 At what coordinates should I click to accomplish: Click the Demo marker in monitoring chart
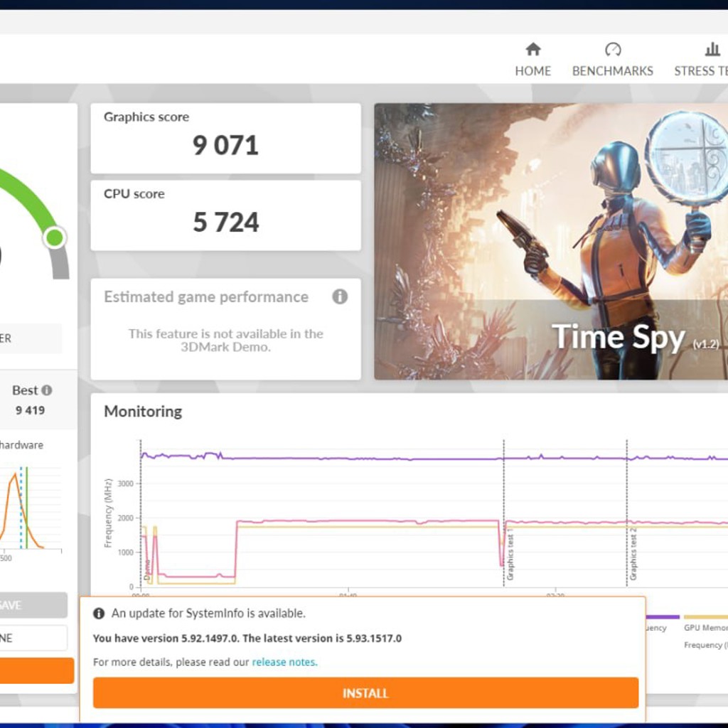click(x=147, y=569)
